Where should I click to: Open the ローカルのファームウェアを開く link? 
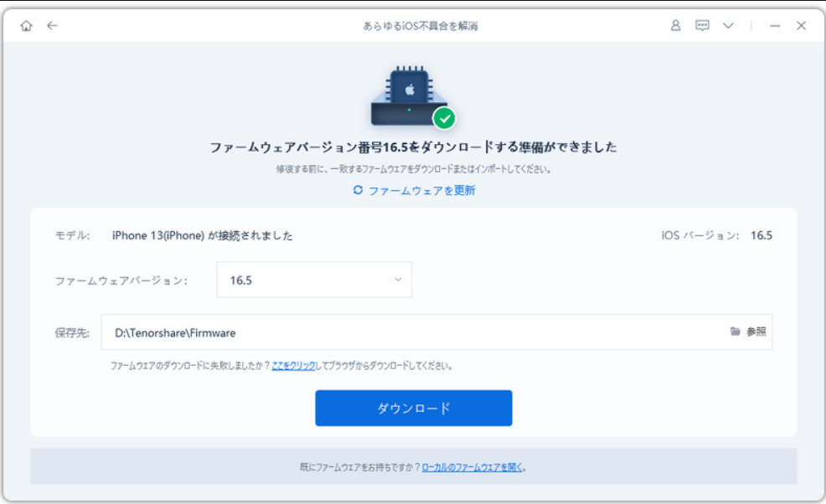[472, 467]
